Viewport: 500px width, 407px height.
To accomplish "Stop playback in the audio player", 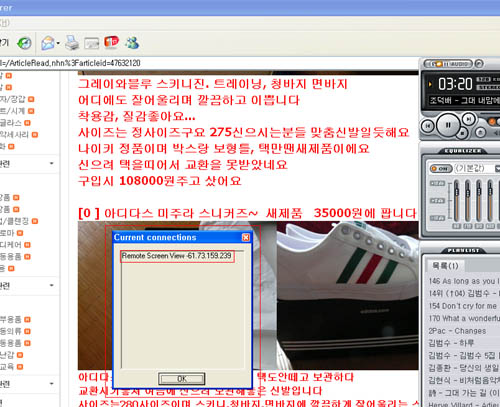I will coord(462,133).
